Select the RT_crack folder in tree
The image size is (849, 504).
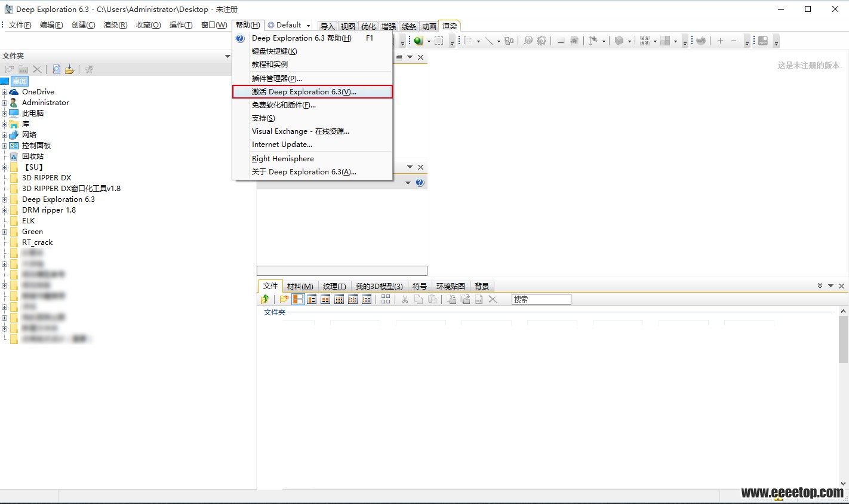37,242
